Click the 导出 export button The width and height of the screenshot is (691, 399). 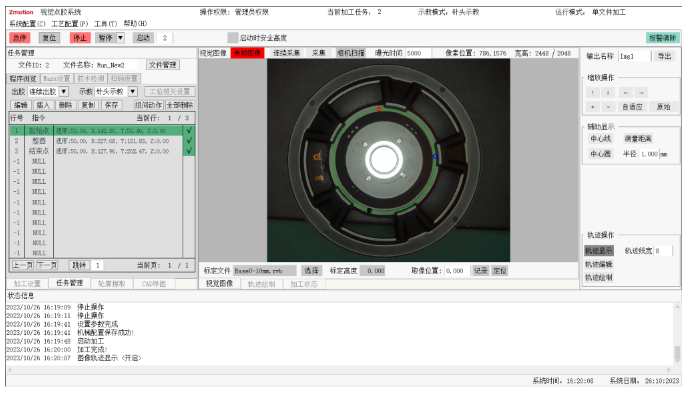(664, 56)
